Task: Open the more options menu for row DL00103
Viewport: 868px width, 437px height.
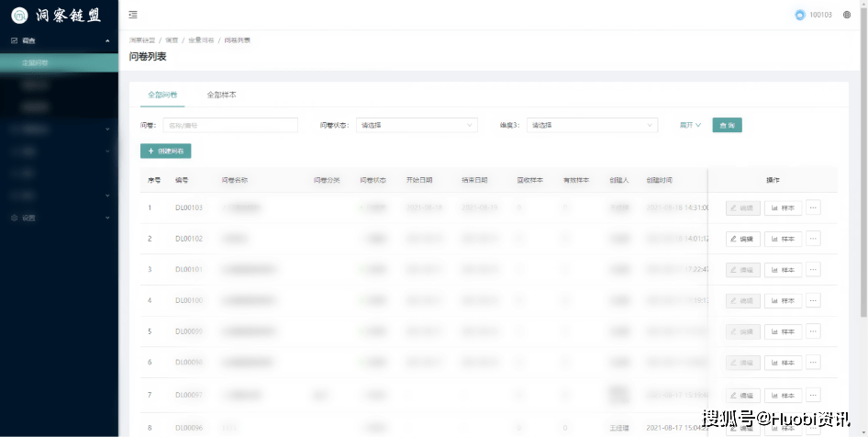Action: point(813,207)
